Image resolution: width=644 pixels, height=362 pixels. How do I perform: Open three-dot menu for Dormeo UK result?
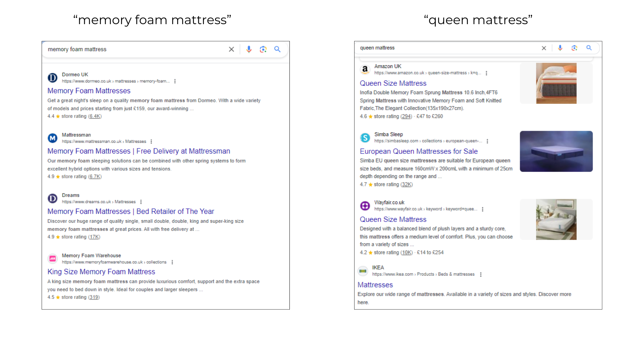tap(175, 81)
